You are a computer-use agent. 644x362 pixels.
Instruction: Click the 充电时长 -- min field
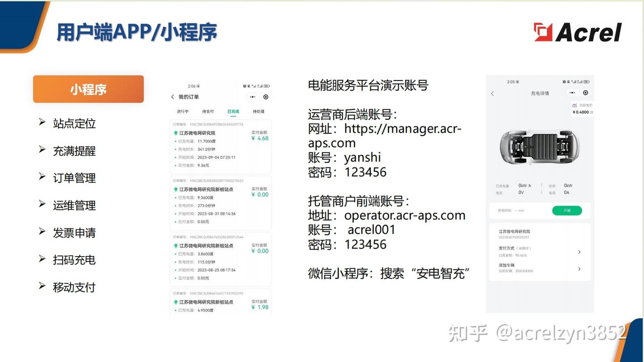tap(511, 210)
